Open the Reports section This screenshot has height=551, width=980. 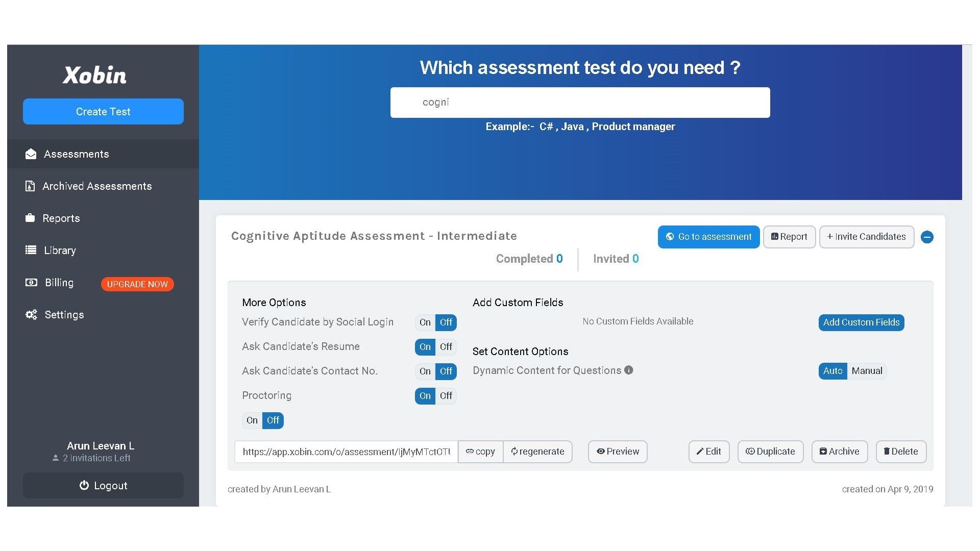[x=61, y=218]
